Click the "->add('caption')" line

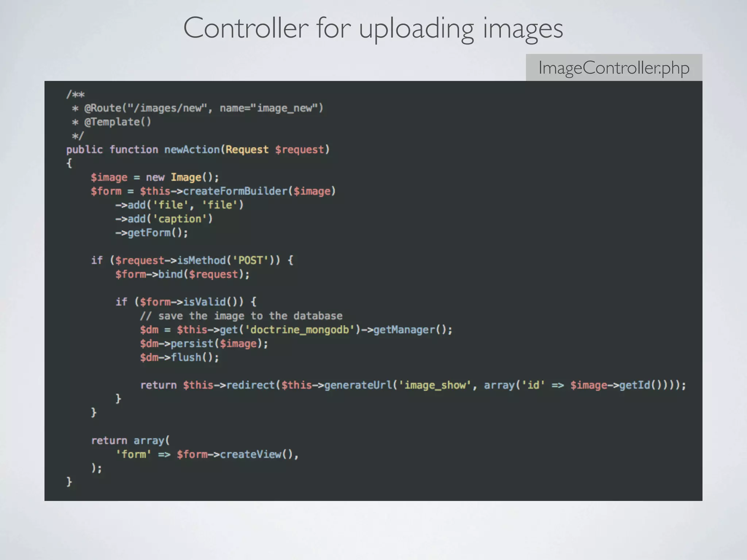coord(164,219)
